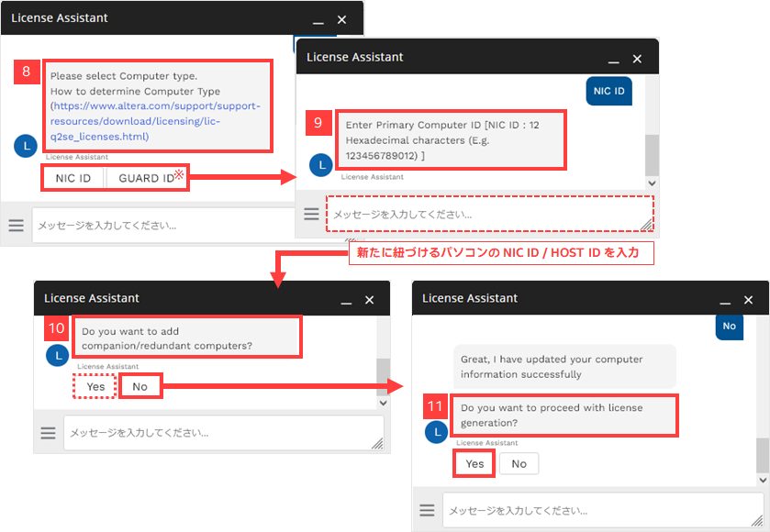The image size is (770, 532).
Task: Click scrollbar down arrow in step 9 window
Action: (x=652, y=183)
